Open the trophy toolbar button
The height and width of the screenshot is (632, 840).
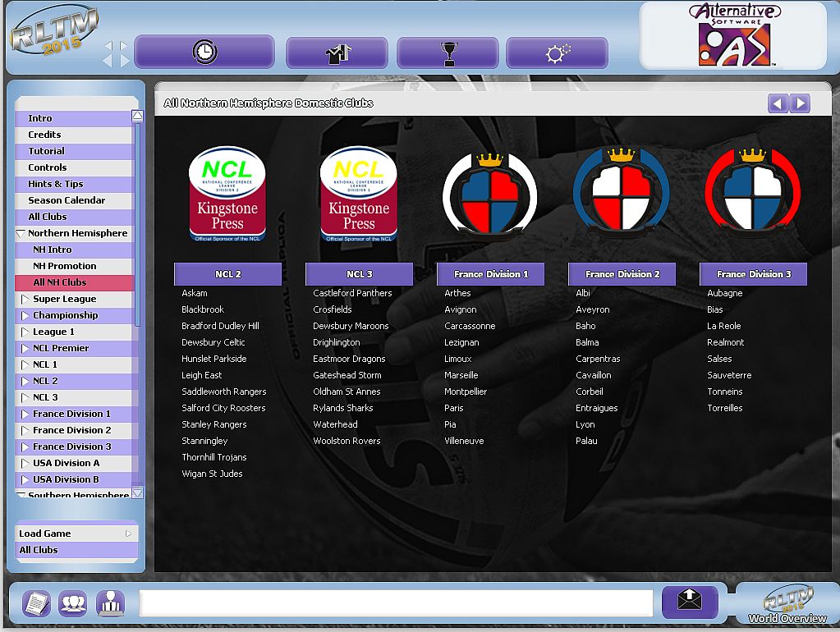(x=448, y=53)
